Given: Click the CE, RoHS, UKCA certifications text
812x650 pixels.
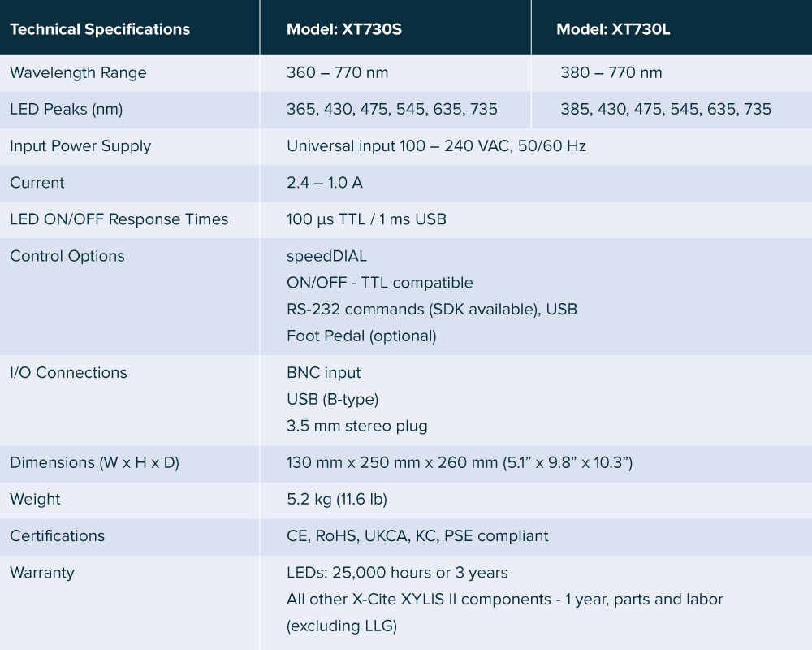Looking at the screenshot, I should tap(417, 536).
